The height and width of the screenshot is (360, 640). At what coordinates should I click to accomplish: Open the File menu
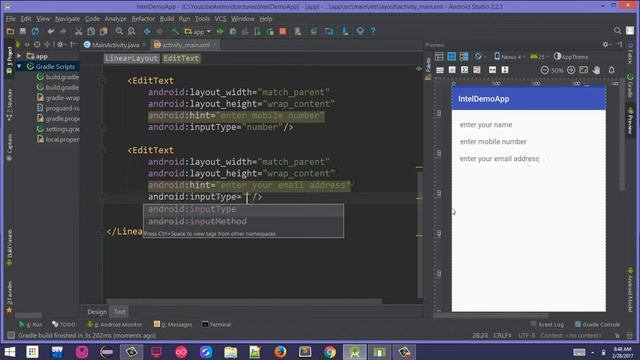[11, 19]
